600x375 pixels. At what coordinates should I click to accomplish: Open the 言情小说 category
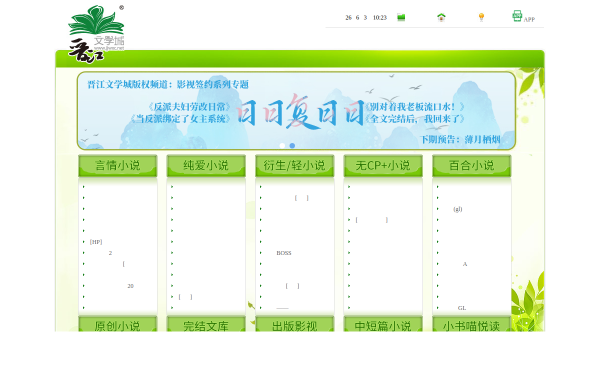click(x=117, y=166)
